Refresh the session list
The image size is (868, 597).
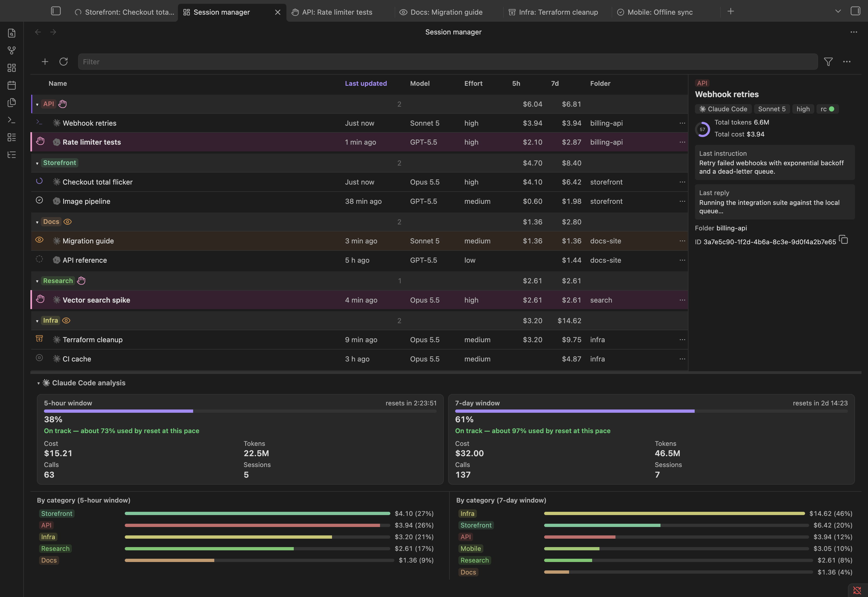(x=63, y=61)
